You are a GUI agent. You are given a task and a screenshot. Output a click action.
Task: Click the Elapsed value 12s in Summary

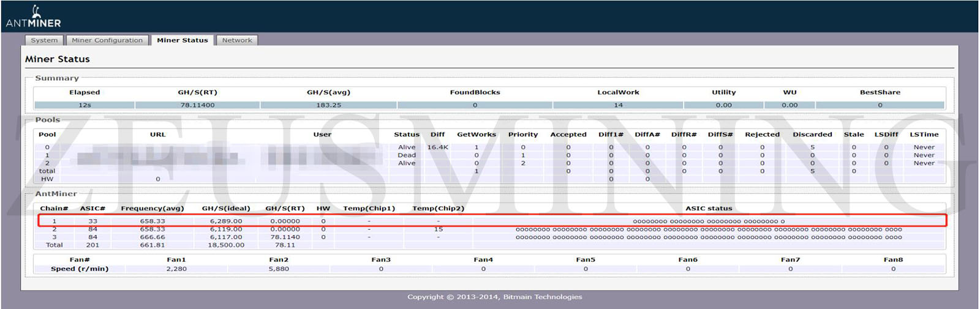85,105
